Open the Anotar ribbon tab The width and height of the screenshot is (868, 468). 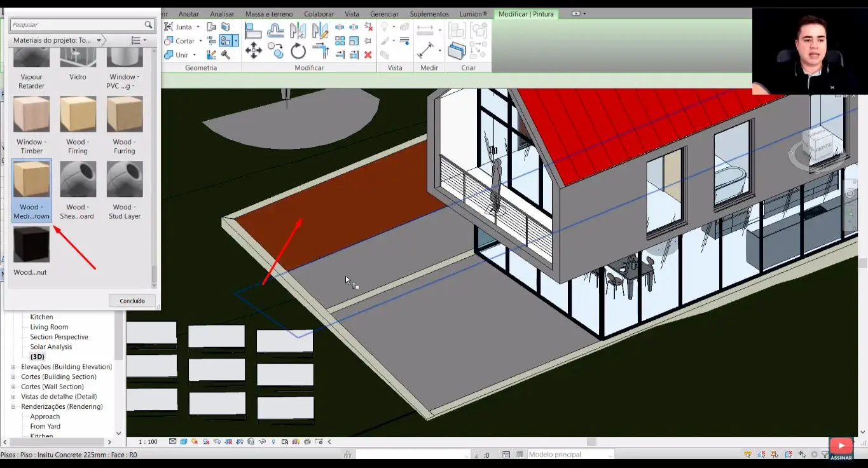(x=189, y=14)
